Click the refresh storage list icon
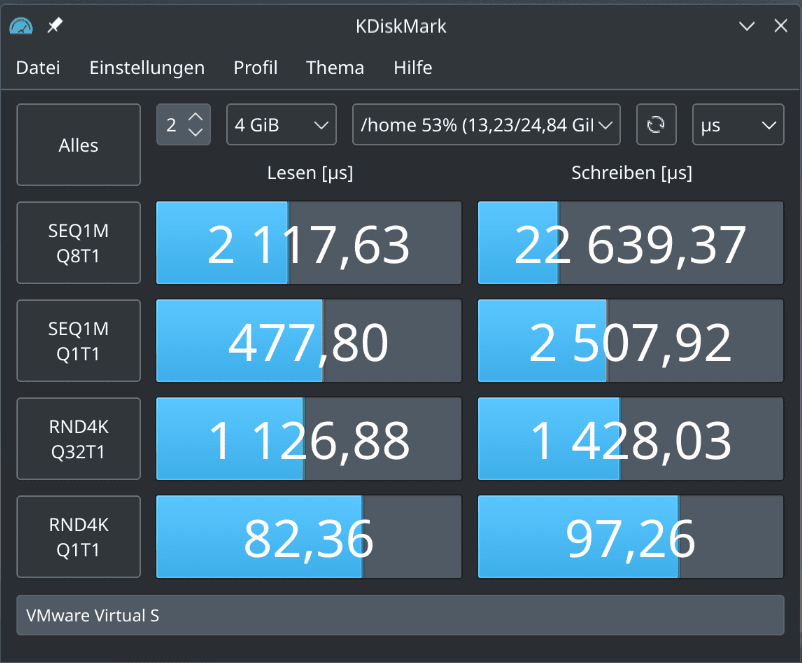Screen dimensions: 802x663 point(656,124)
